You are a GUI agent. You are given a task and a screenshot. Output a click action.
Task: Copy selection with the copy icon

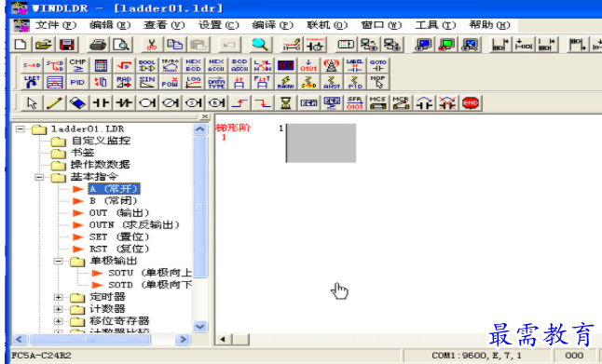tap(175, 45)
